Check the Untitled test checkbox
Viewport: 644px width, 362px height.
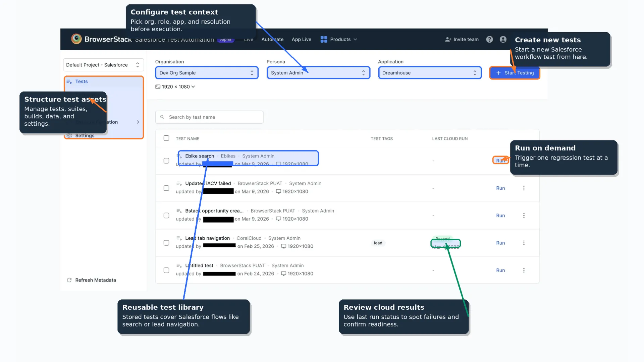click(x=166, y=270)
